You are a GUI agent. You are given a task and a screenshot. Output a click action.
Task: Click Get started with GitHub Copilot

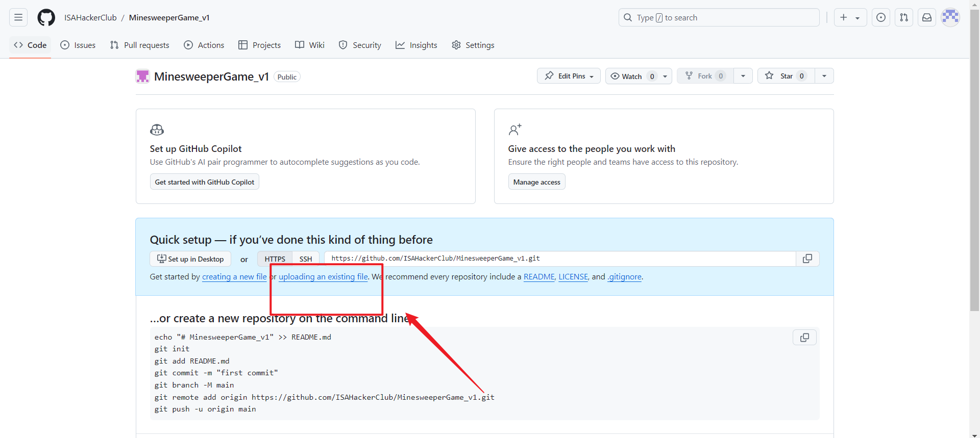click(205, 182)
